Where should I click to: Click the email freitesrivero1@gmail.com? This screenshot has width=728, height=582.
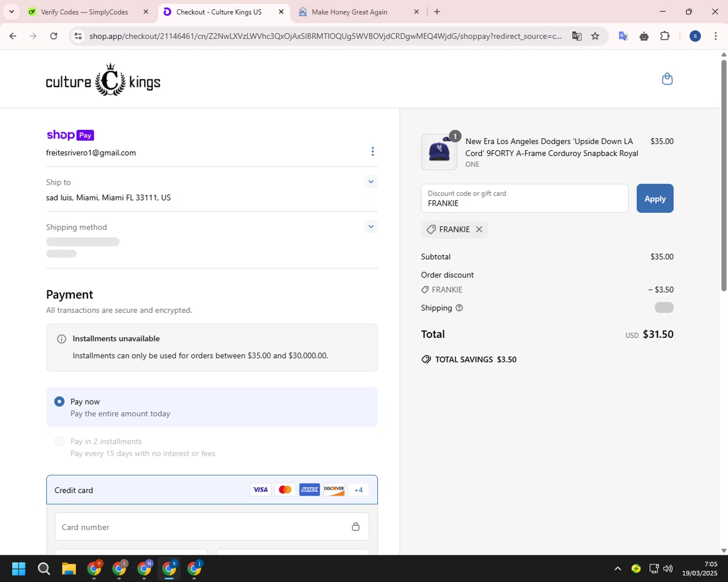click(x=91, y=153)
